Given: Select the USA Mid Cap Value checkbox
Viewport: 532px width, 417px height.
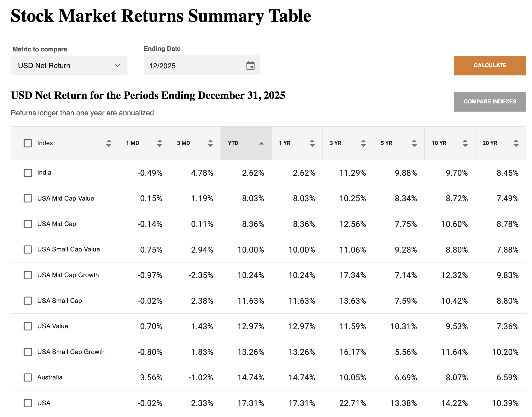Looking at the screenshot, I should coord(28,198).
